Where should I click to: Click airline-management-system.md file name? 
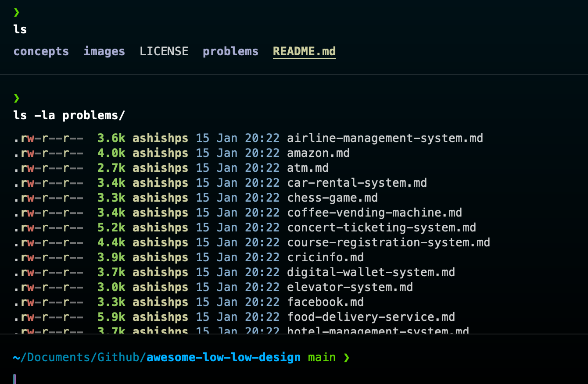point(385,138)
